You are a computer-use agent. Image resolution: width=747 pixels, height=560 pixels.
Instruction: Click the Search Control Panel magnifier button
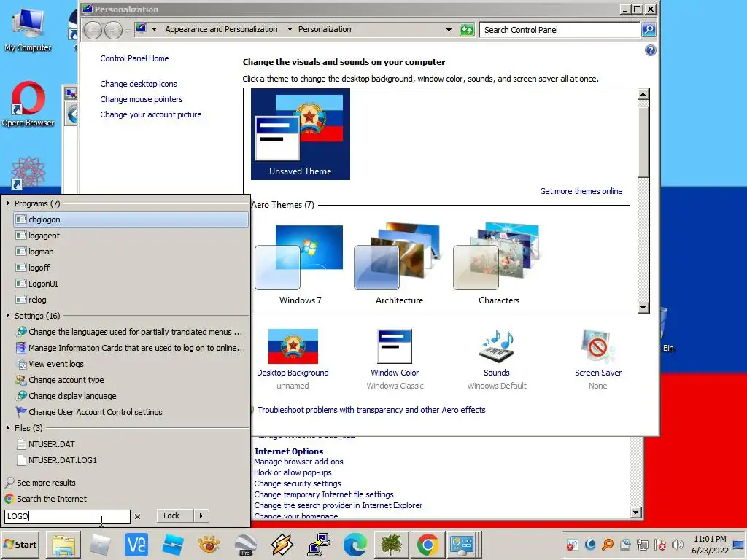click(649, 29)
